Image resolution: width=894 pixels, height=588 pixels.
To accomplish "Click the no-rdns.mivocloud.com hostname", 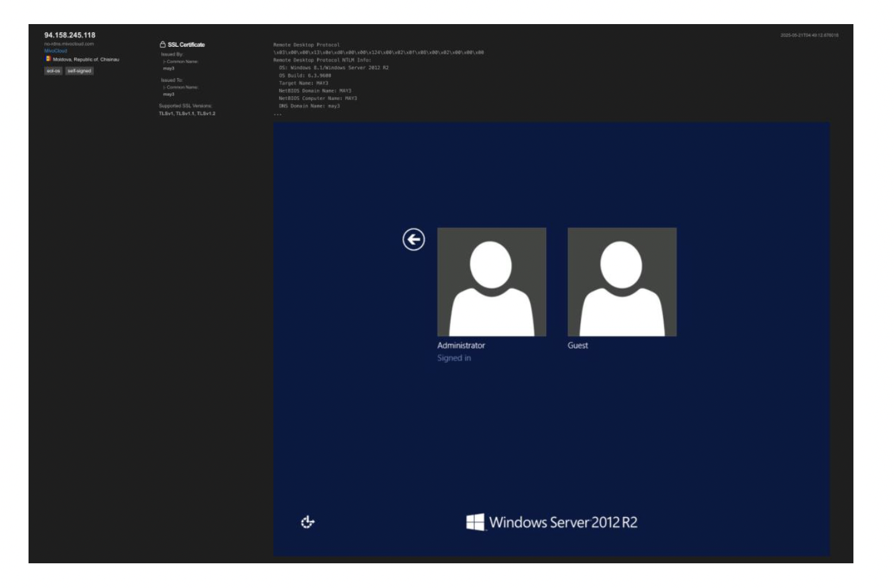I will (x=69, y=44).
